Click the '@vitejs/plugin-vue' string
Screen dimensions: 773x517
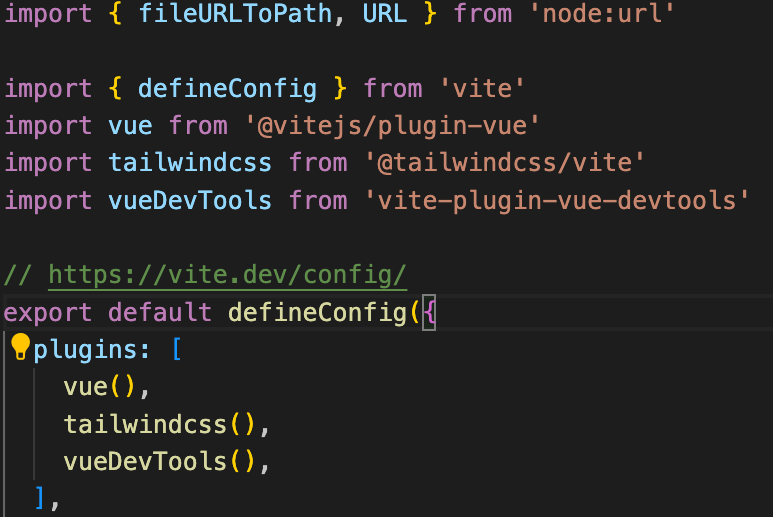pyautogui.click(x=392, y=126)
